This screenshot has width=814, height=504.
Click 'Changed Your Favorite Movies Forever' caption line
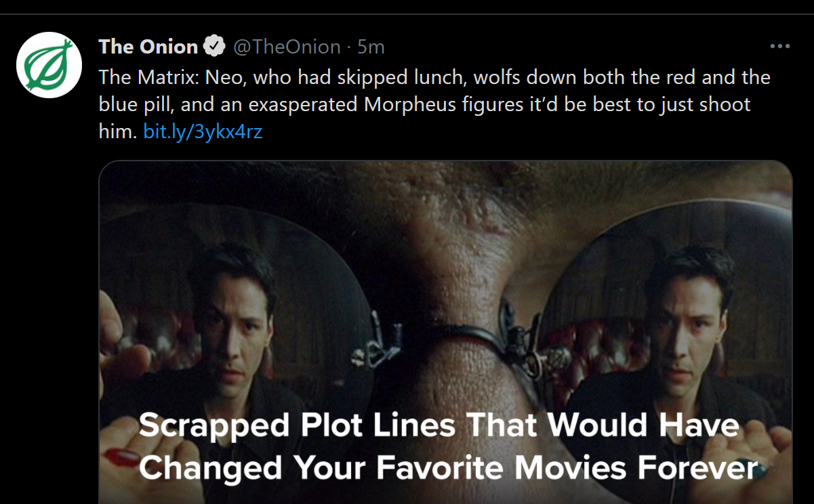447,469
